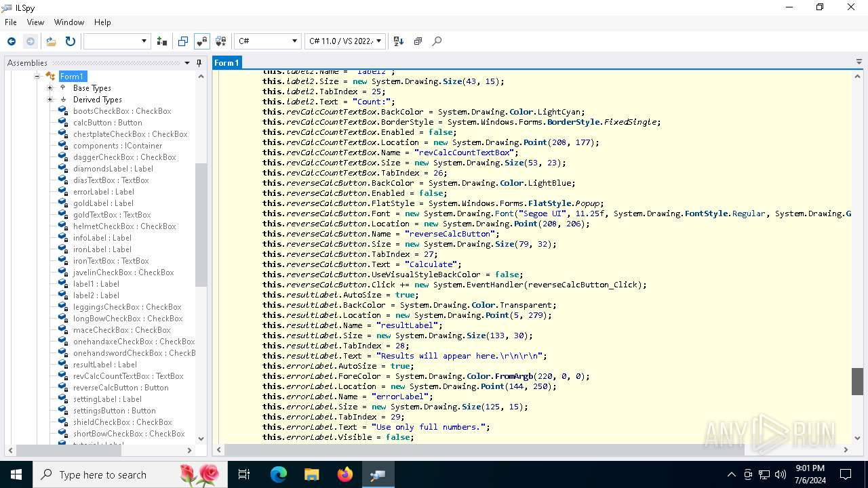Open the C# language dropdown

coord(268,41)
